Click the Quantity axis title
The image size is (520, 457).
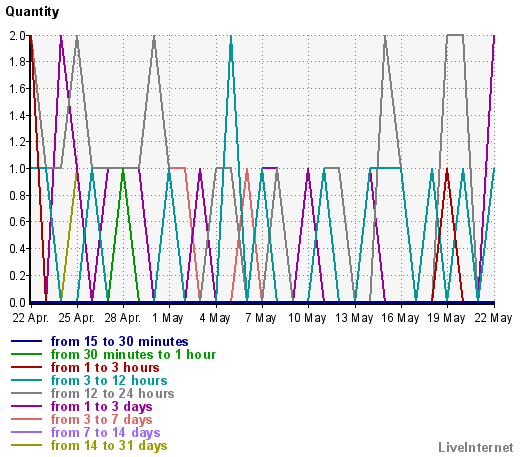[x=32, y=12]
